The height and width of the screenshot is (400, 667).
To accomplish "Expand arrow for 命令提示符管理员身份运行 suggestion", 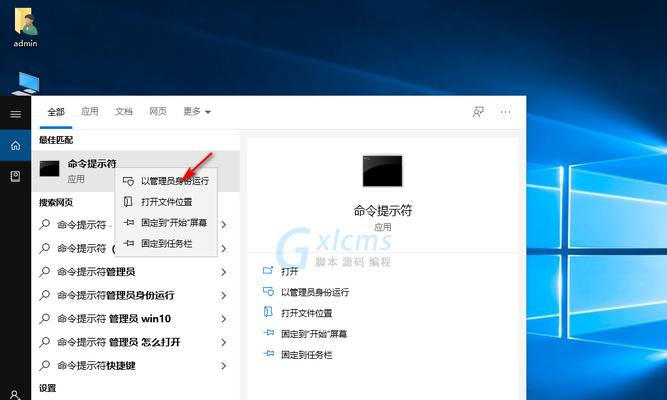I will tap(224, 295).
